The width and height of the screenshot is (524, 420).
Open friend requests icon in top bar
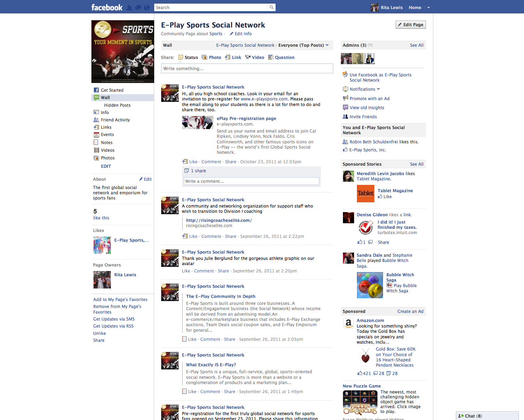point(129,8)
